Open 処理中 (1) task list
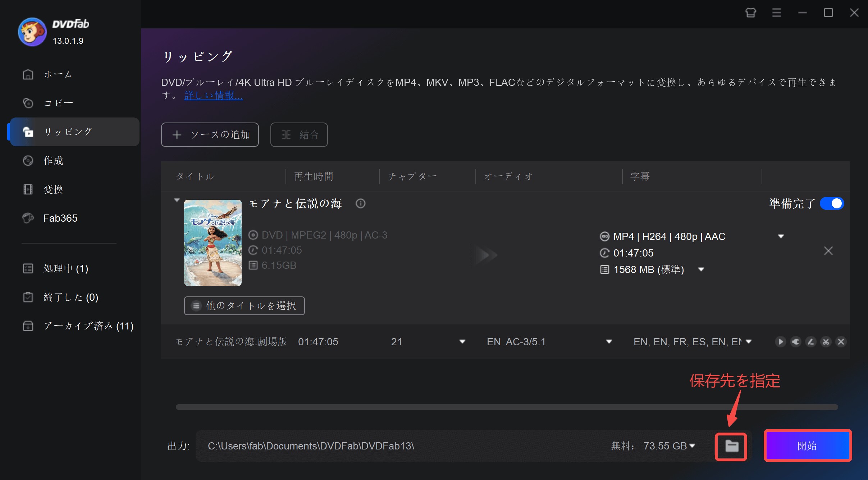 pyautogui.click(x=65, y=268)
